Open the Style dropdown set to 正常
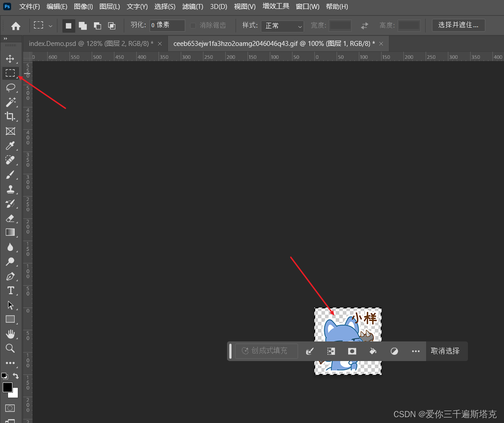Image resolution: width=504 pixels, height=423 pixels. click(x=282, y=26)
